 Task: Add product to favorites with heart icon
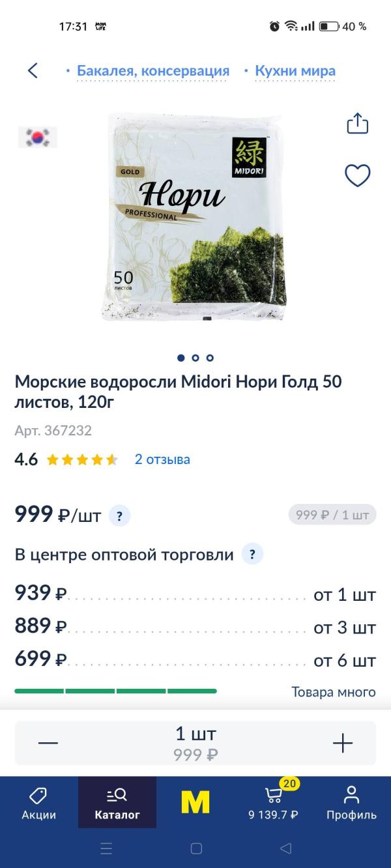coord(357,175)
